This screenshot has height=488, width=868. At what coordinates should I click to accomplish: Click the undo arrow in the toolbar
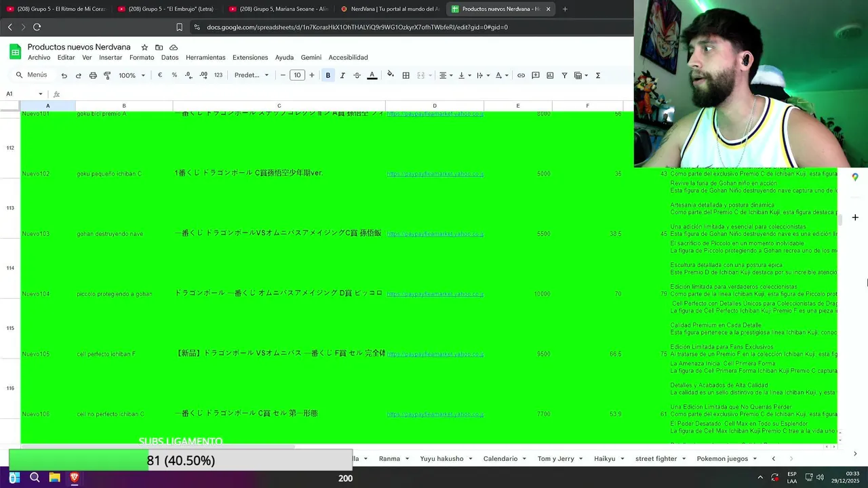tap(64, 75)
